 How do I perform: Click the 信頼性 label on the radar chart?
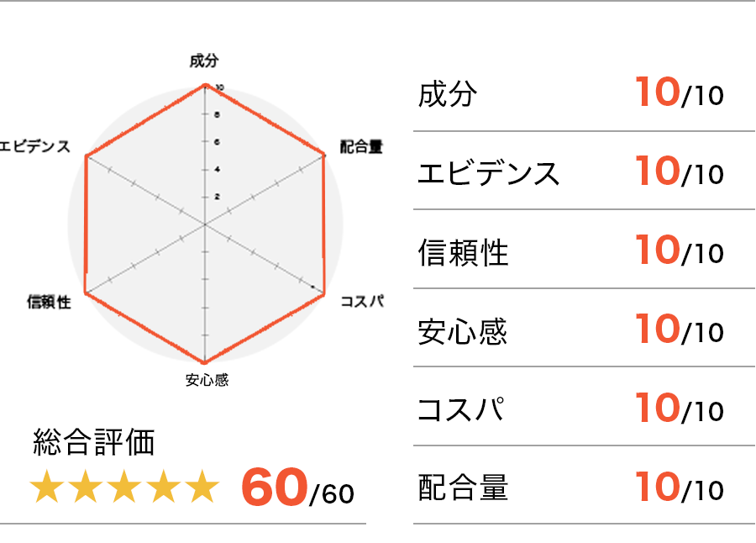coord(49,302)
